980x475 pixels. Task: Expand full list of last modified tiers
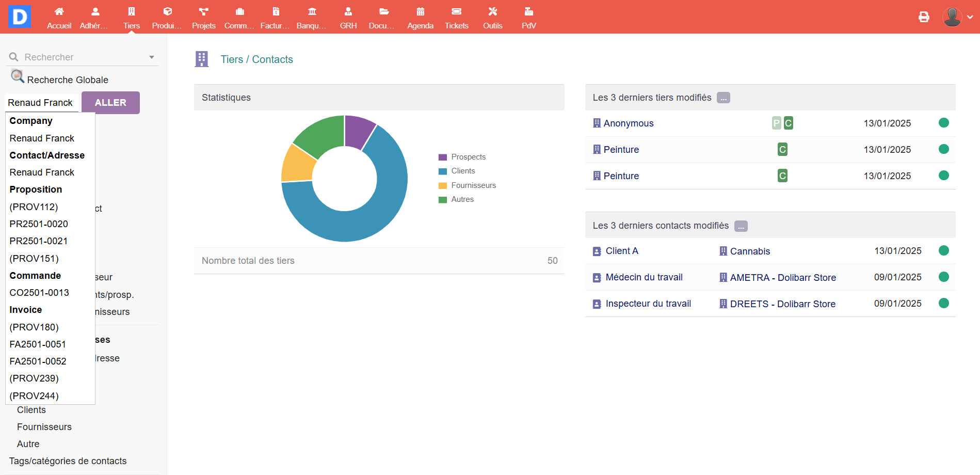(724, 98)
